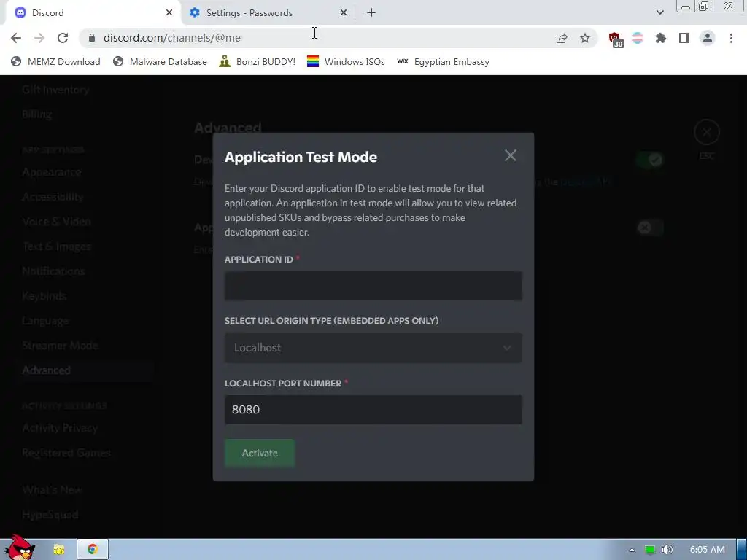Select Streamer Mode in settings sidebar

(x=60, y=345)
